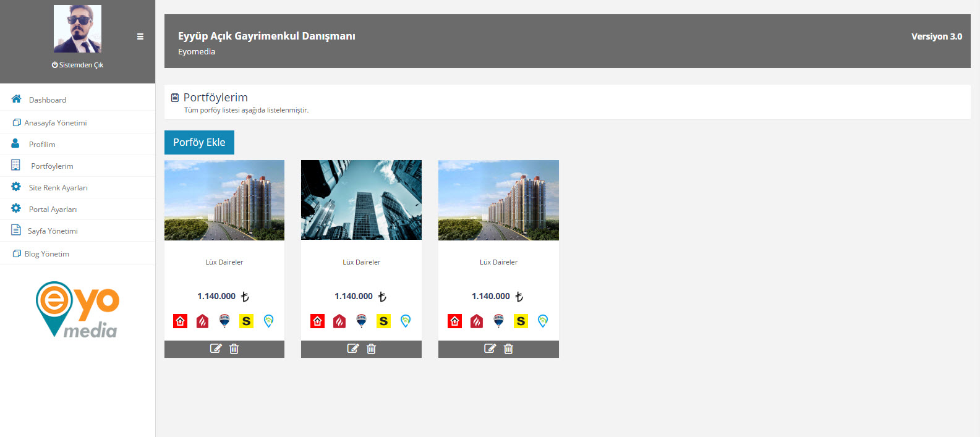Image resolution: width=980 pixels, height=437 pixels.
Task: Click the Eyomedia subtitle in the header
Action: tap(197, 52)
